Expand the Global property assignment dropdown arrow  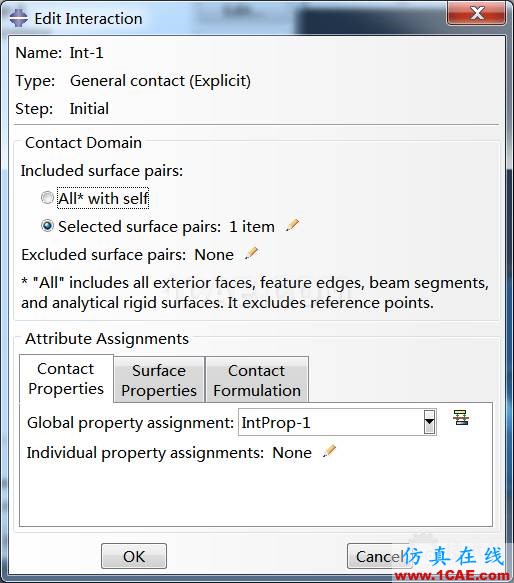[430, 422]
